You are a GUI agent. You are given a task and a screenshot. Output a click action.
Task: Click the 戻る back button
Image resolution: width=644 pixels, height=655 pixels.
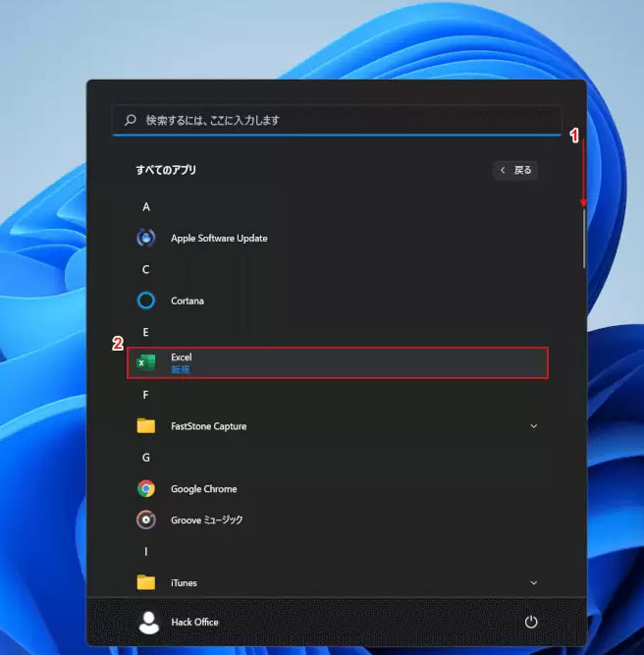tap(515, 170)
